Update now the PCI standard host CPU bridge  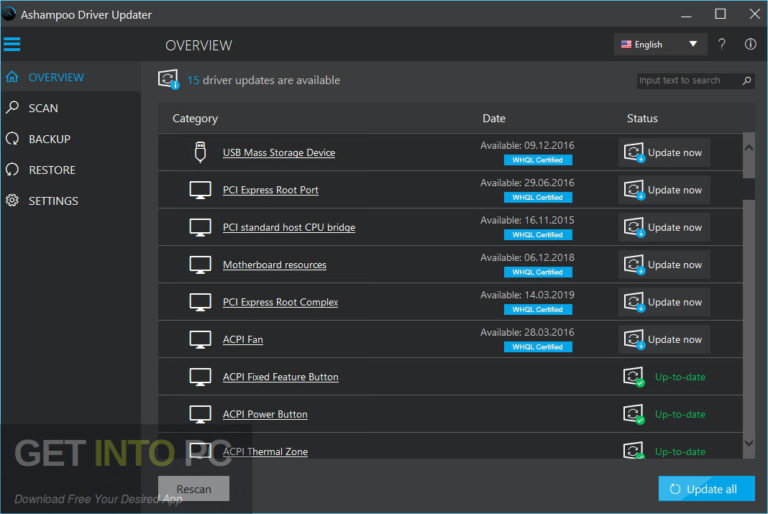pyautogui.click(x=664, y=227)
